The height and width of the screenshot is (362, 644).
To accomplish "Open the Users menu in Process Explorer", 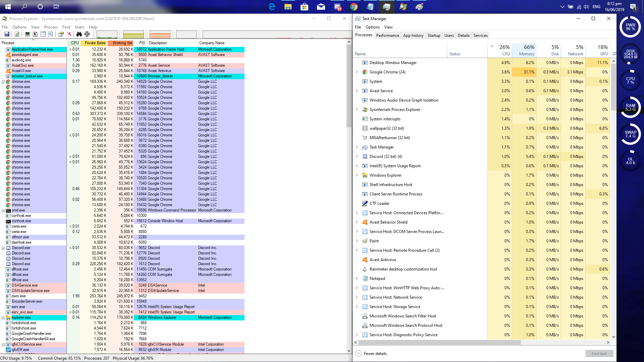I will click(79, 27).
